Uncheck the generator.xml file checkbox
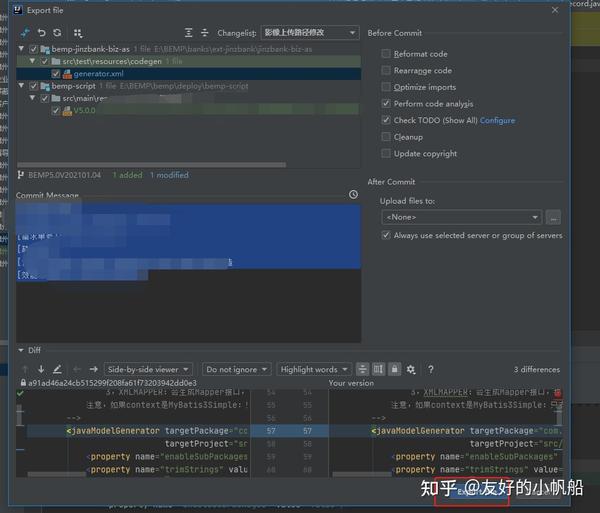 click(56, 74)
